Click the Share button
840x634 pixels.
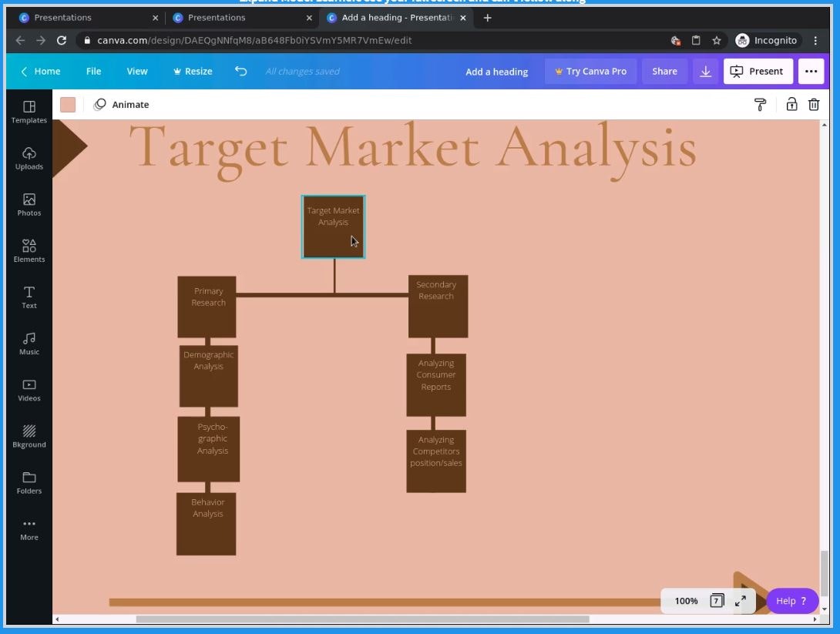[x=664, y=71]
